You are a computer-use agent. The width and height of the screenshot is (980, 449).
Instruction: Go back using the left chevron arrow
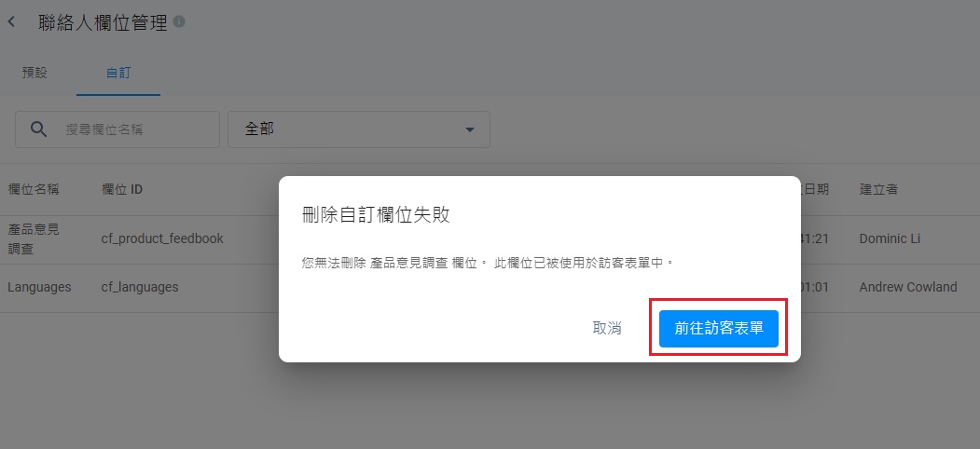tap(11, 22)
